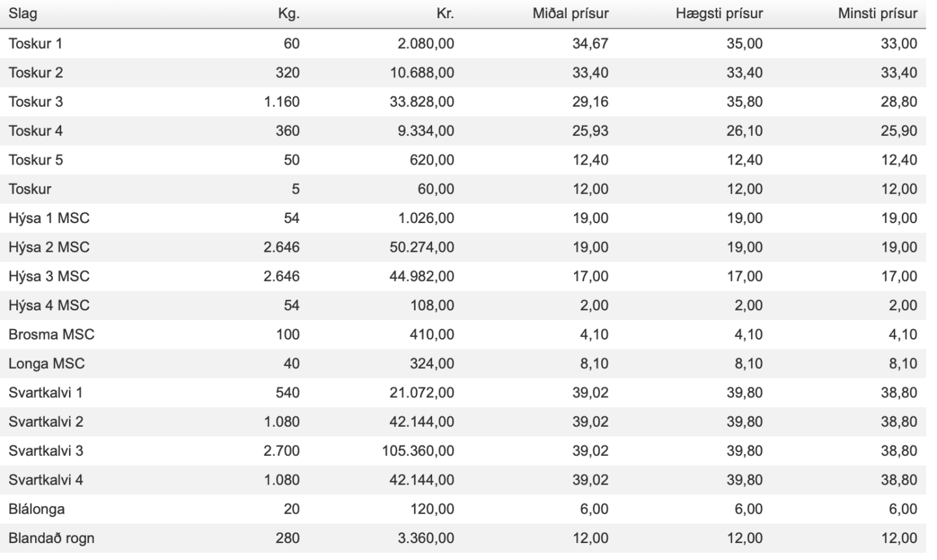Select the Blálonga row label

(36, 509)
